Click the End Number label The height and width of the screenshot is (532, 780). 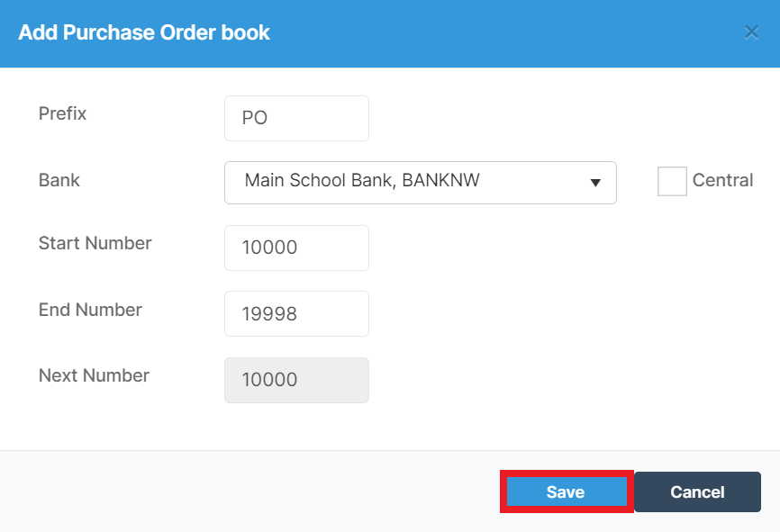pos(91,310)
